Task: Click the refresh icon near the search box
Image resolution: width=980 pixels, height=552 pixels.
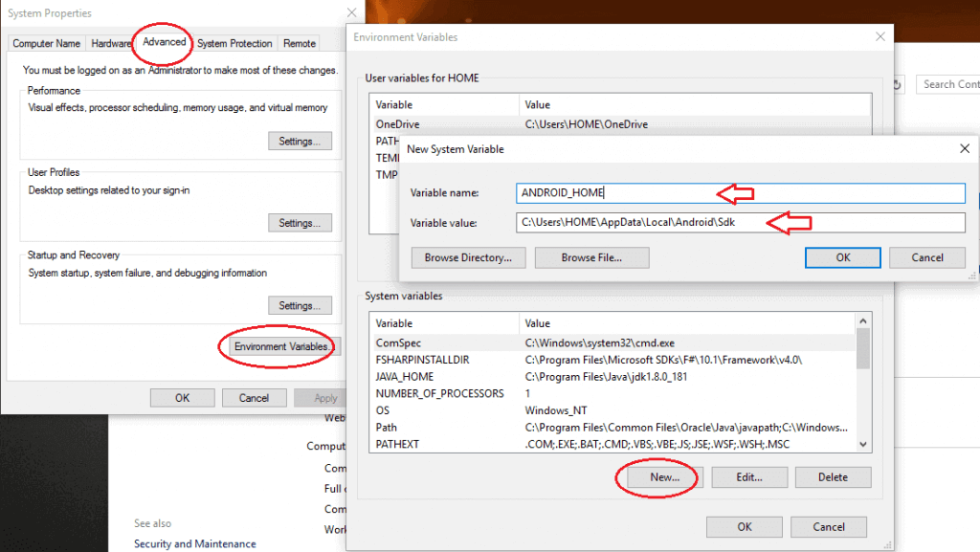Action: pos(895,84)
